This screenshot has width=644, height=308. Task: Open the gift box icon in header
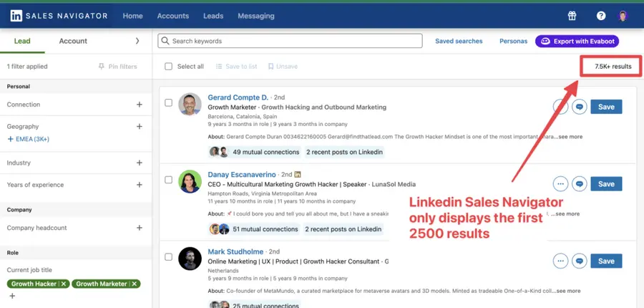(572, 16)
